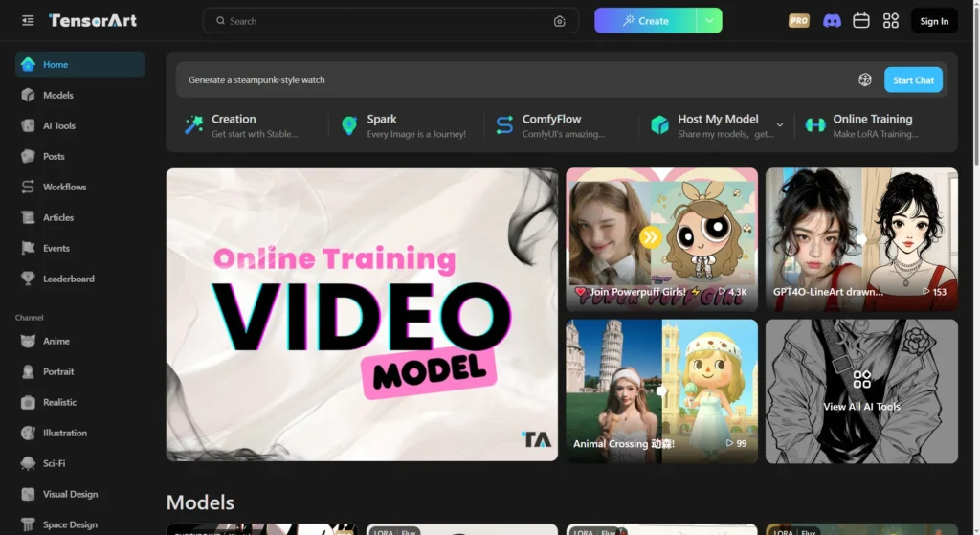
Task: Open the Online Training Video Model banner
Action: pos(362,314)
